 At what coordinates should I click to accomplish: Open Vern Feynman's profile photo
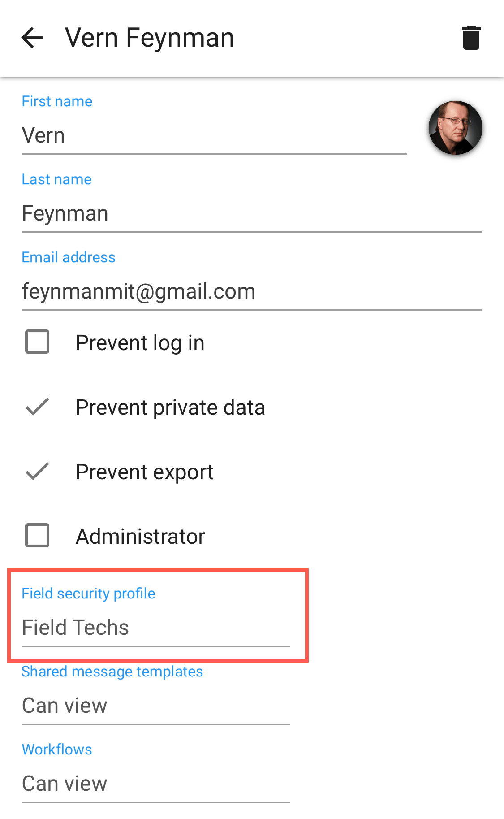pyautogui.click(x=455, y=128)
